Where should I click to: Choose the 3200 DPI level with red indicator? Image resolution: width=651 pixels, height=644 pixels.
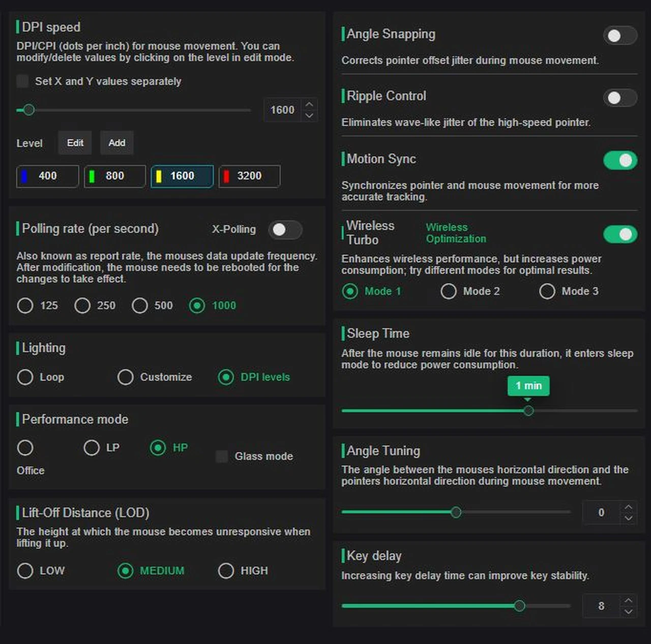pyautogui.click(x=249, y=176)
